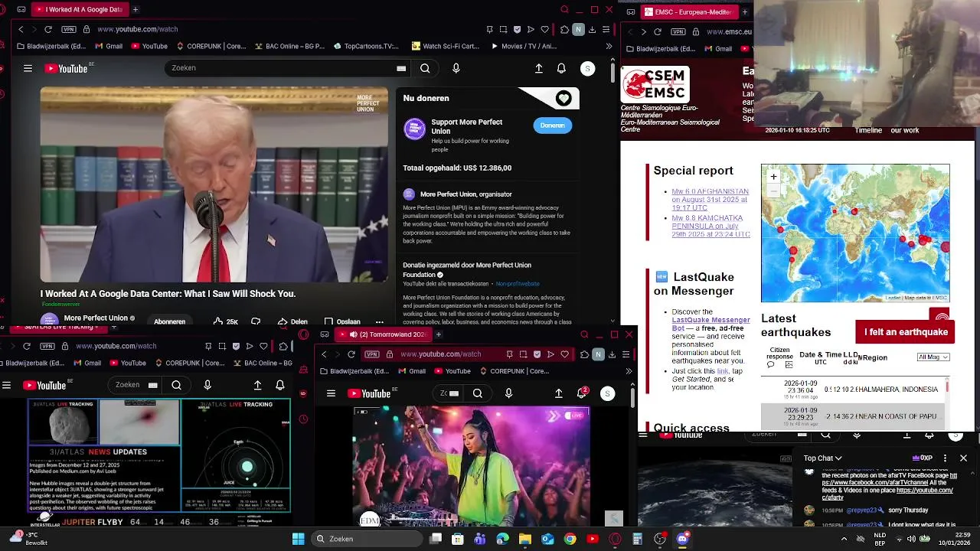Click search magnifier in 3I/ATLAS YouTube window

pyautogui.click(x=176, y=385)
